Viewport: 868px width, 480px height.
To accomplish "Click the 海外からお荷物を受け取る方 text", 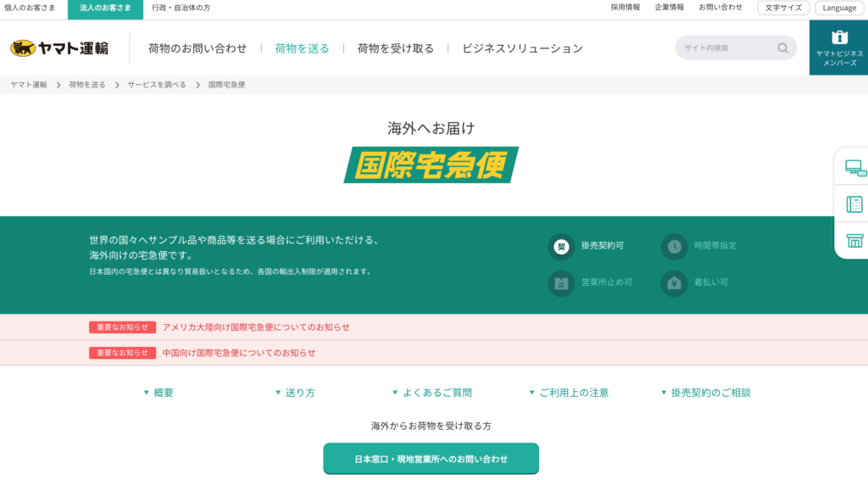I will pos(431,426).
